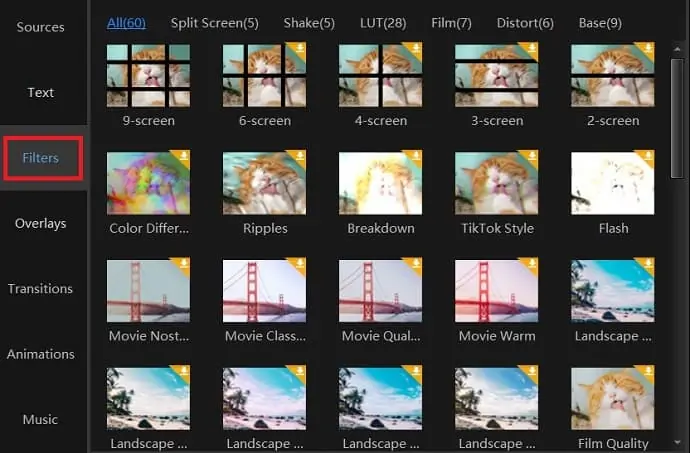Select the Movie Warm filter thumbnail

click(496, 291)
